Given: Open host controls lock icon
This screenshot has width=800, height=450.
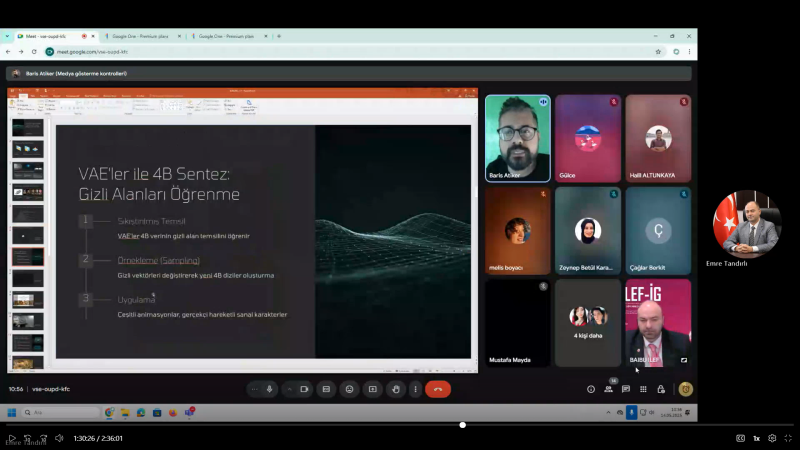Looking at the screenshot, I should [661, 389].
